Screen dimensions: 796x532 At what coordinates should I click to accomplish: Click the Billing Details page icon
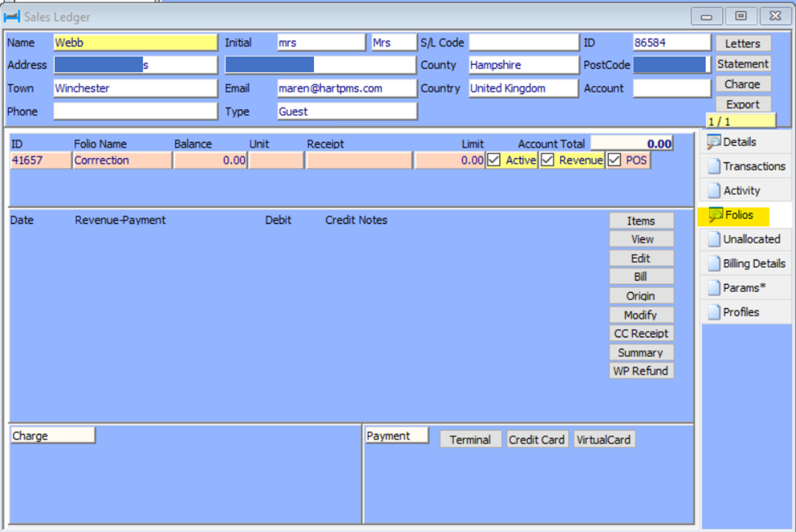pyautogui.click(x=714, y=263)
